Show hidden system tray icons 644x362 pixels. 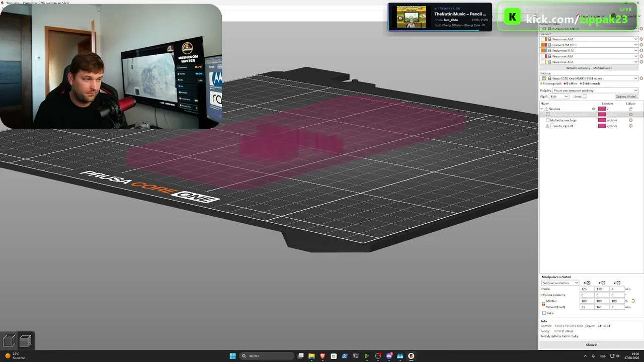pos(585,356)
